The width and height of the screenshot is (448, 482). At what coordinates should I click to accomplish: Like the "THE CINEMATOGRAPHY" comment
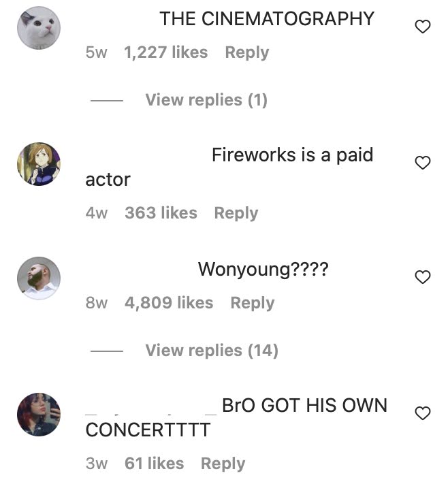[x=423, y=27]
